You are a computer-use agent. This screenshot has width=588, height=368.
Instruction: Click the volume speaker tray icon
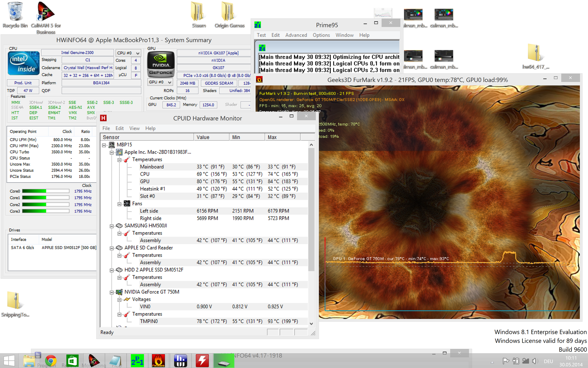click(535, 361)
